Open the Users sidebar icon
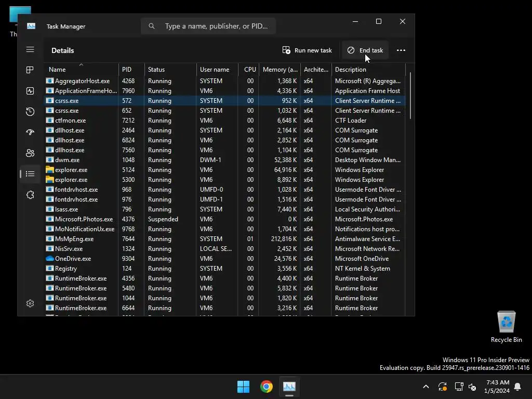The width and height of the screenshot is (532, 399). click(30, 153)
